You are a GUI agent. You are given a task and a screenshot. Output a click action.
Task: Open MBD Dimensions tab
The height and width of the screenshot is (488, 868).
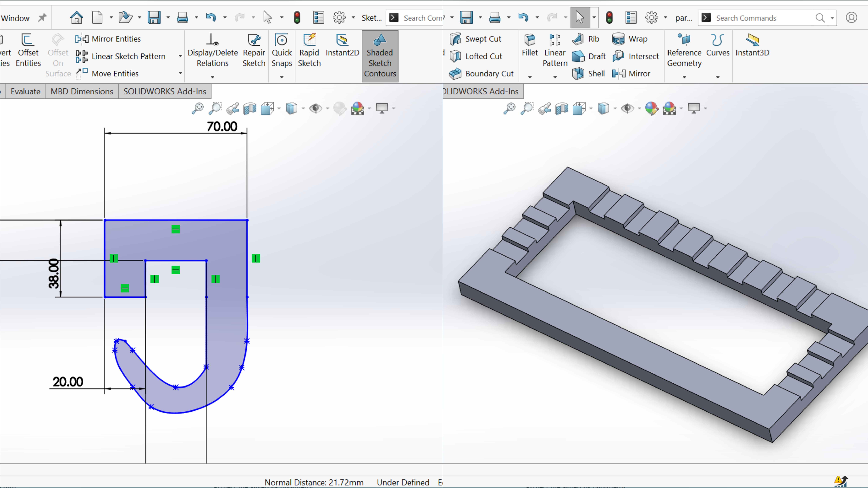pos(82,91)
